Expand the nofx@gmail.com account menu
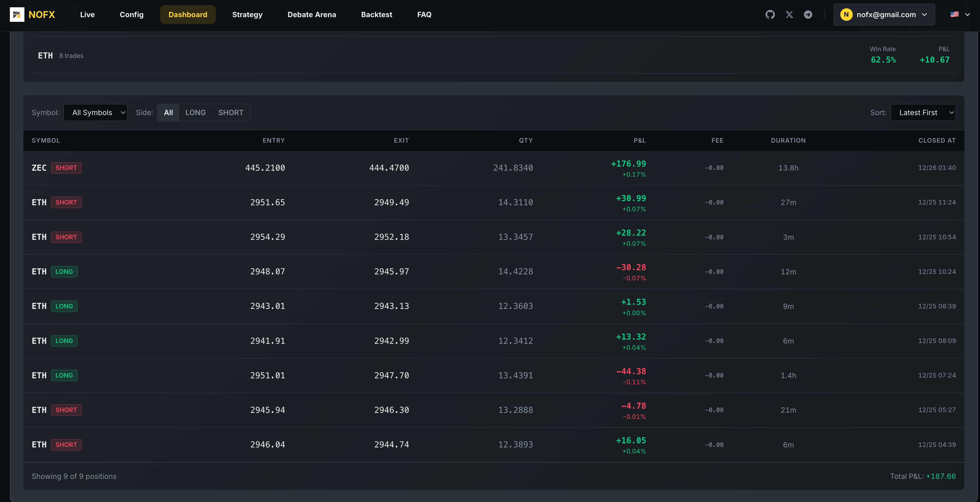This screenshot has height=502, width=980. coord(884,15)
